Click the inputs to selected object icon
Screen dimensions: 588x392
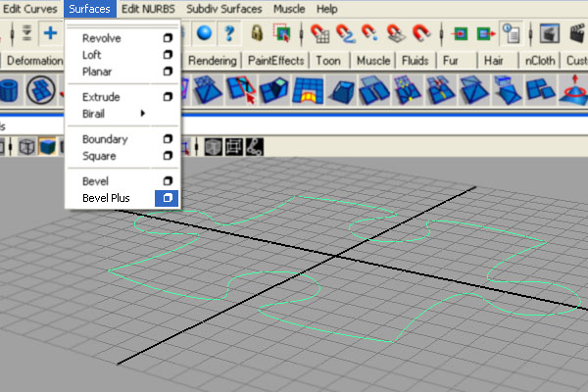[x=461, y=33]
